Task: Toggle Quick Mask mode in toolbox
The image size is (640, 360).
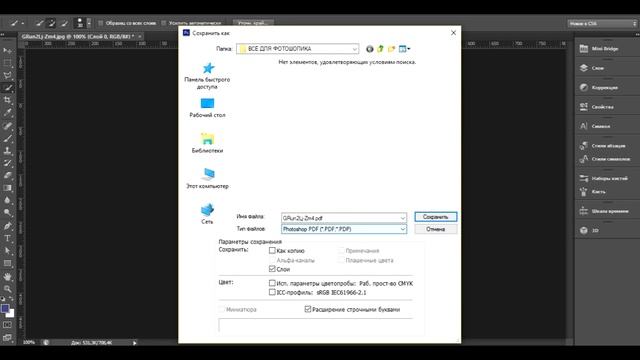Action: pos(7,325)
